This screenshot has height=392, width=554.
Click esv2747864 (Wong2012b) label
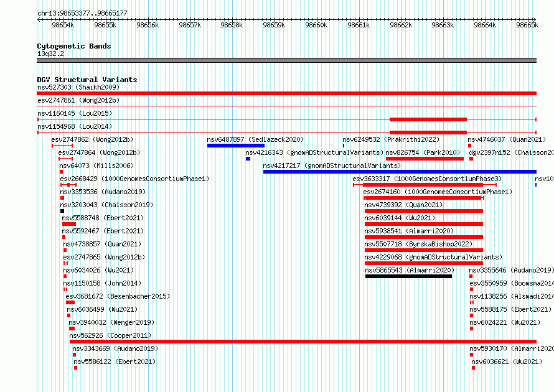point(99,152)
